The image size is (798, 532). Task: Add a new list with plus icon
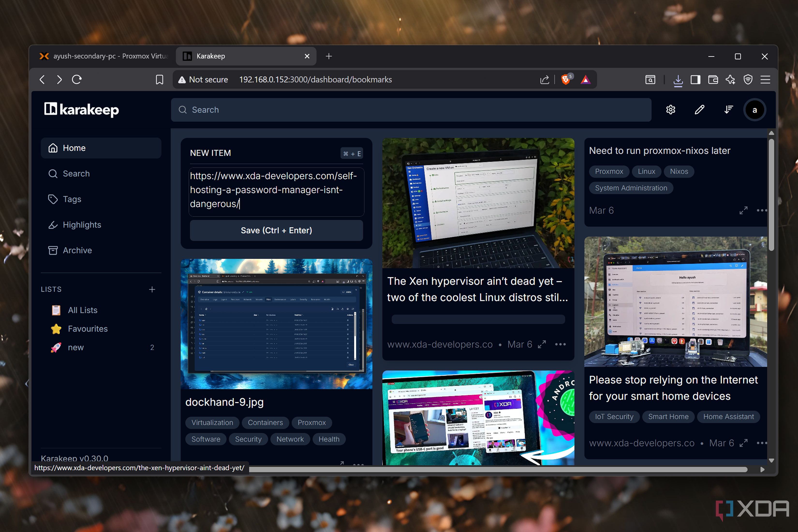pyautogui.click(x=152, y=289)
